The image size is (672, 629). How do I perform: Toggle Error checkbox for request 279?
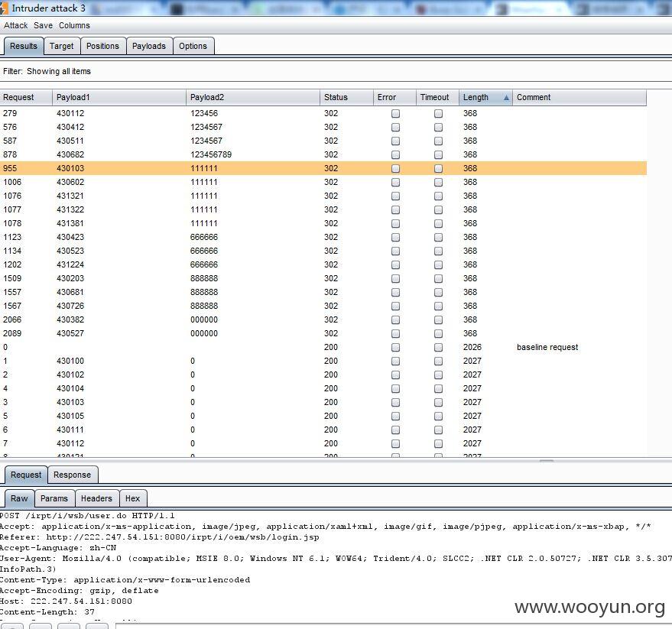click(395, 114)
